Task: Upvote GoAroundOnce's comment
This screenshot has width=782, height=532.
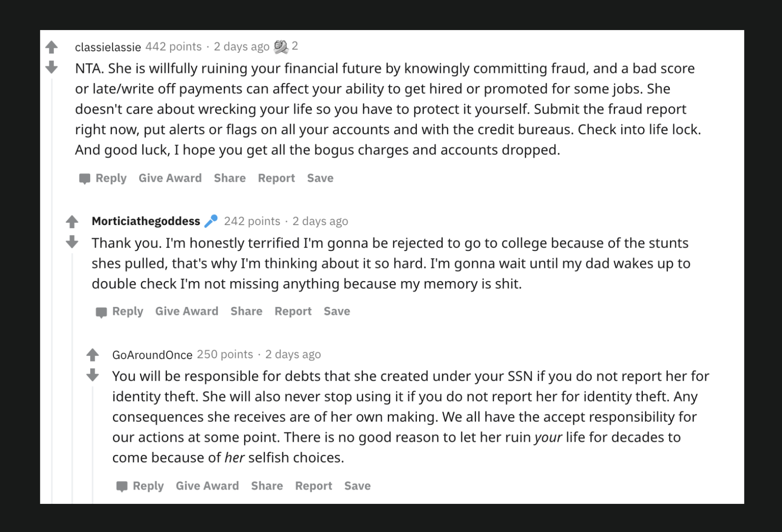Action: coord(93,355)
